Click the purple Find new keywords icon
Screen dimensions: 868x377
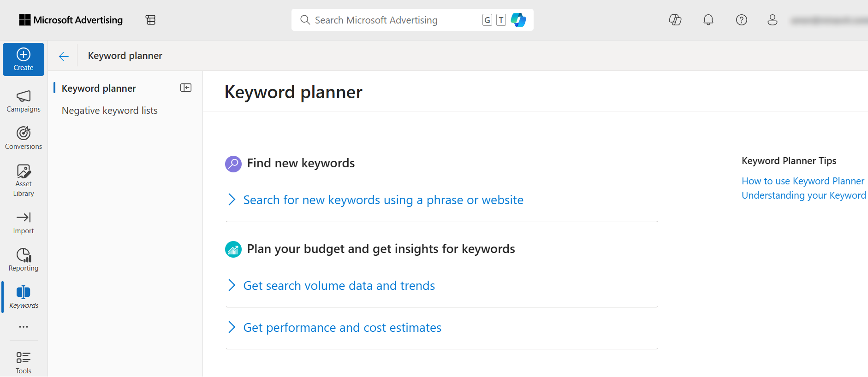(233, 164)
